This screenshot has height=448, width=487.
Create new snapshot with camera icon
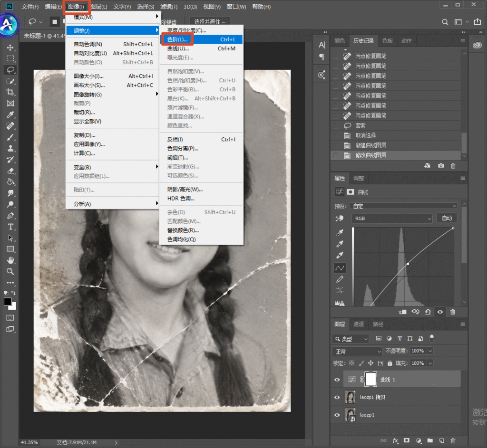pyautogui.click(x=441, y=166)
